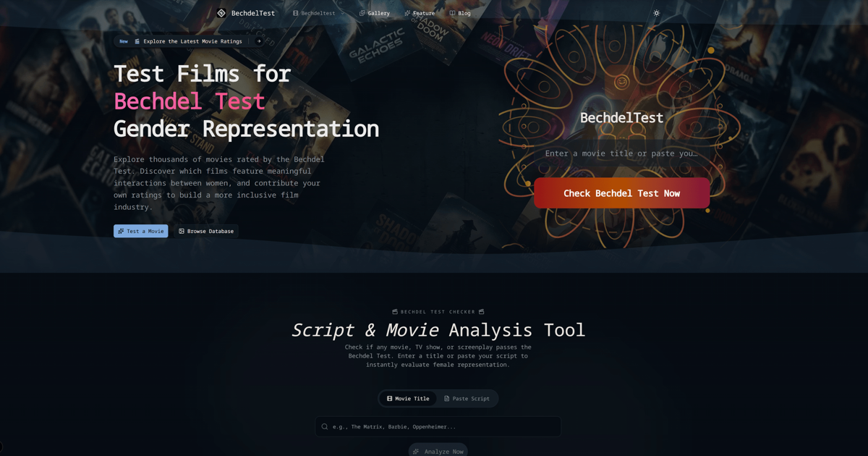The image size is (868, 456).
Task: Switch to the Paste Script tab
Action: coord(467,398)
